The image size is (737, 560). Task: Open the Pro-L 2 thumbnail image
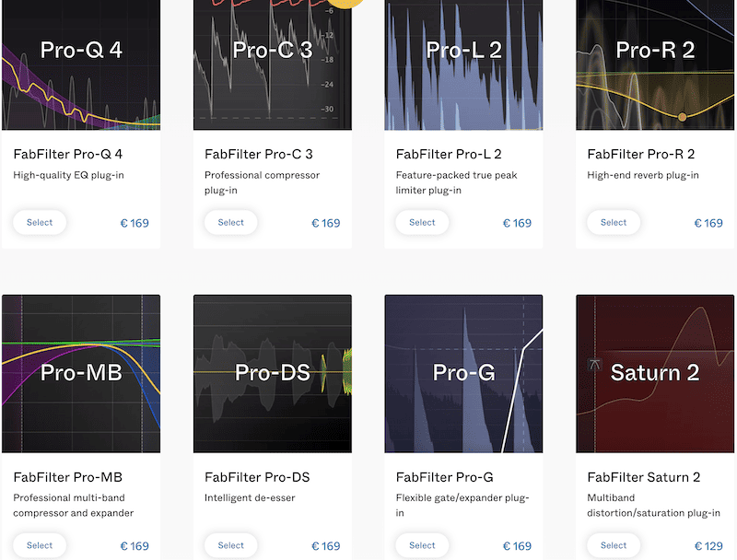(x=463, y=64)
